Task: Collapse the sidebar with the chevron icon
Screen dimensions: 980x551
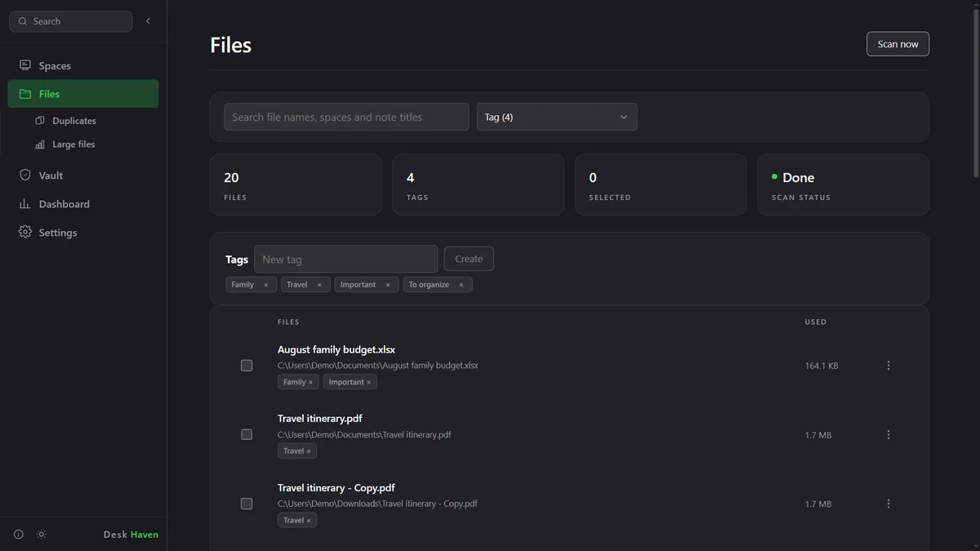Action: click(148, 21)
